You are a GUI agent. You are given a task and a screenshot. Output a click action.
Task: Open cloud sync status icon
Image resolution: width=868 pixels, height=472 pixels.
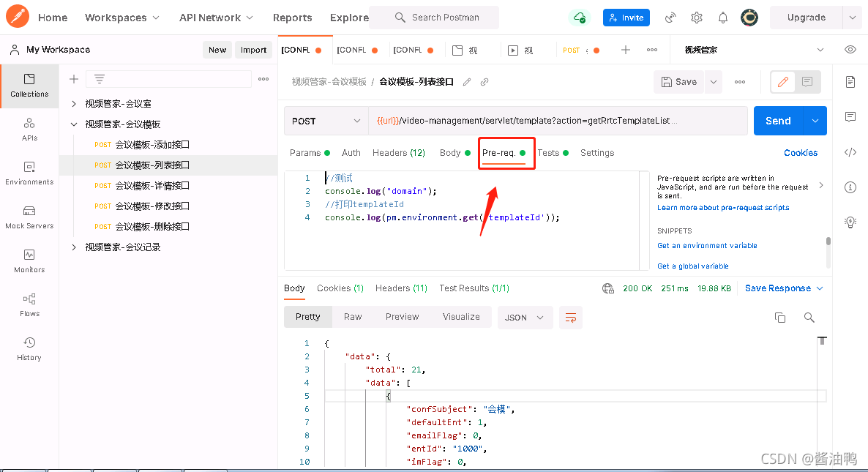tap(580, 18)
